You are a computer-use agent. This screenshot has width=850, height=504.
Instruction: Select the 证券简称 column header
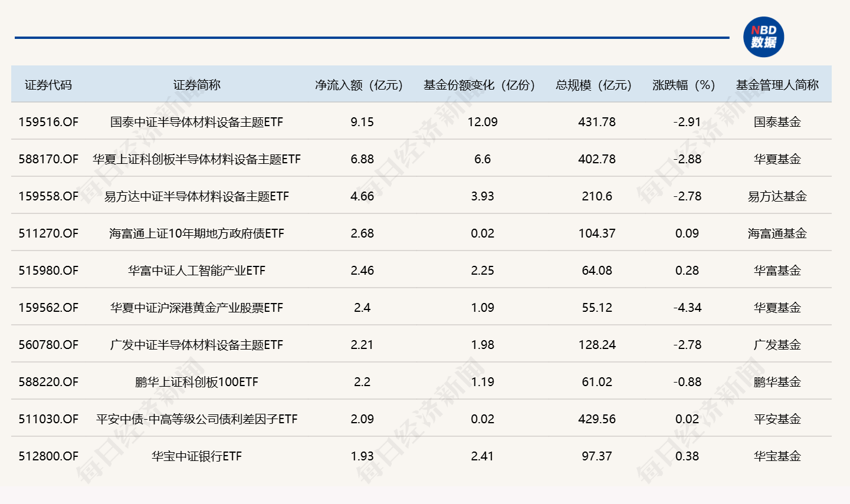point(196,85)
